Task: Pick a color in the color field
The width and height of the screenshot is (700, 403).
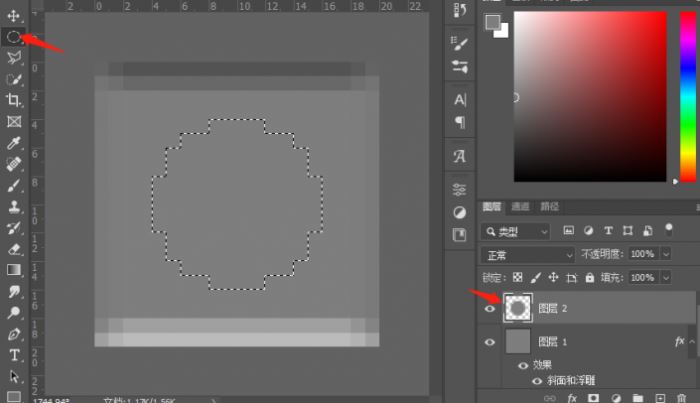Action: pos(590,96)
